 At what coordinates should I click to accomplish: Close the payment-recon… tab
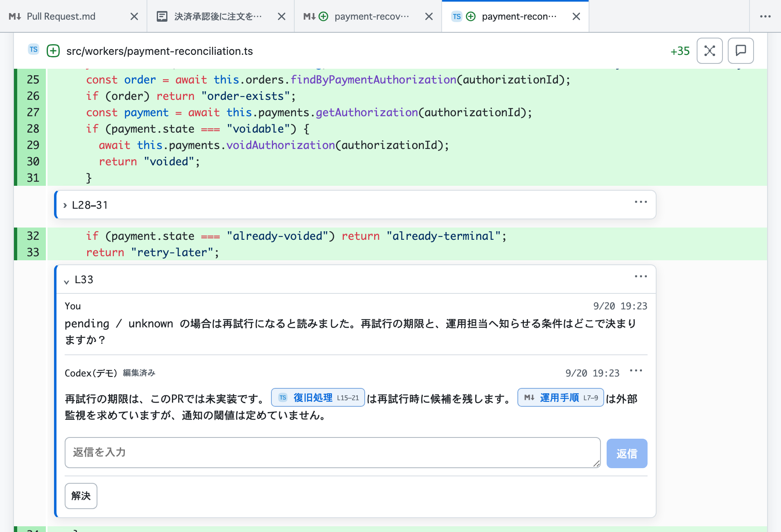[576, 16]
